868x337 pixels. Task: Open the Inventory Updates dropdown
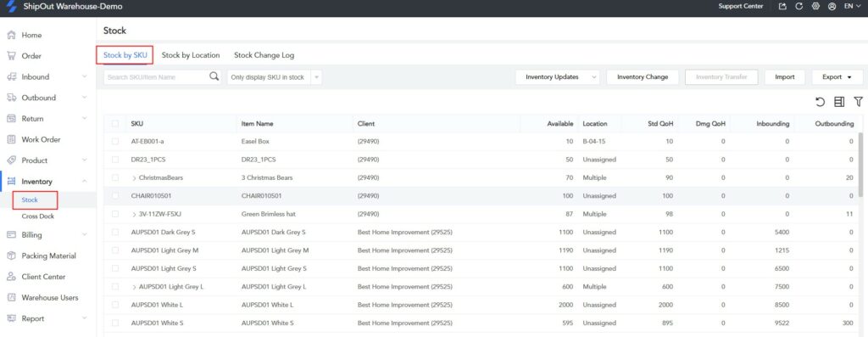(x=558, y=77)
